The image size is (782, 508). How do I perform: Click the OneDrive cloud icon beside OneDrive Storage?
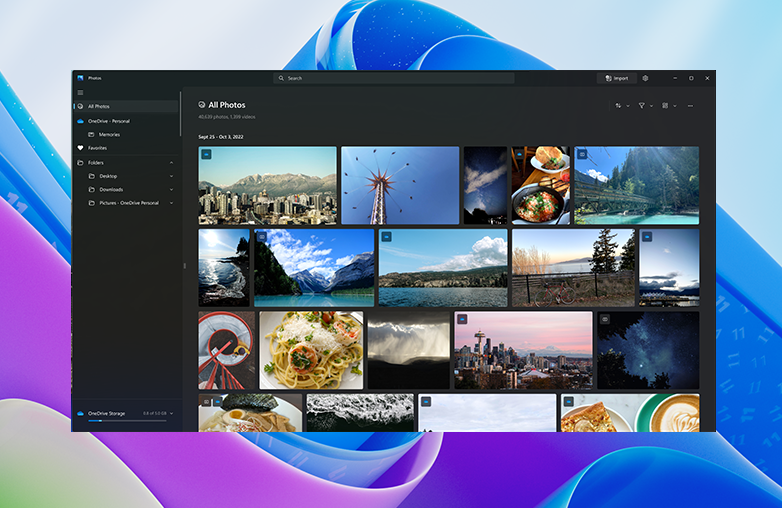pos(80,413)
